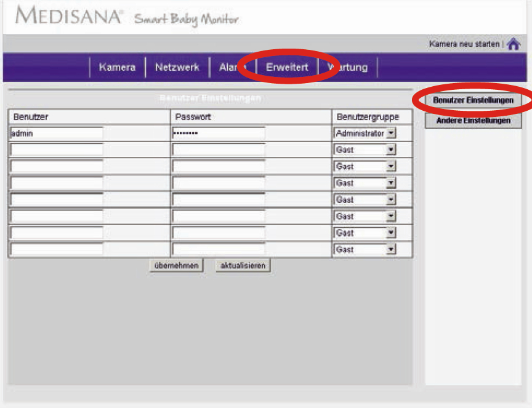Open the first Gast user group dropdown

(392, 150)
